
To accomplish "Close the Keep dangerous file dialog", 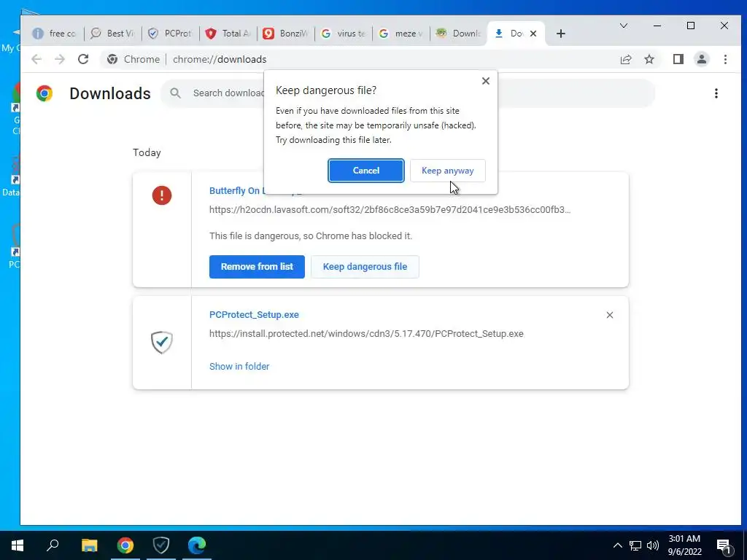I will (x=485, y=81).
